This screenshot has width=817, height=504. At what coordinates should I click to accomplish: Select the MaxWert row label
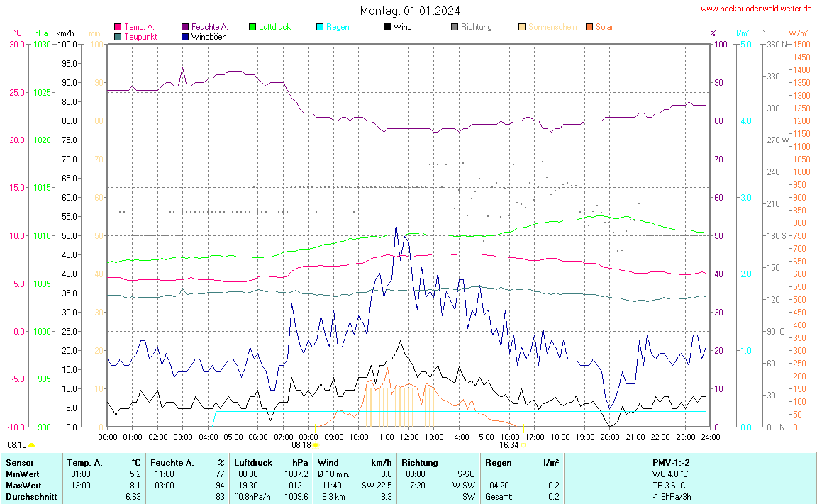click(x=22, y=486)
